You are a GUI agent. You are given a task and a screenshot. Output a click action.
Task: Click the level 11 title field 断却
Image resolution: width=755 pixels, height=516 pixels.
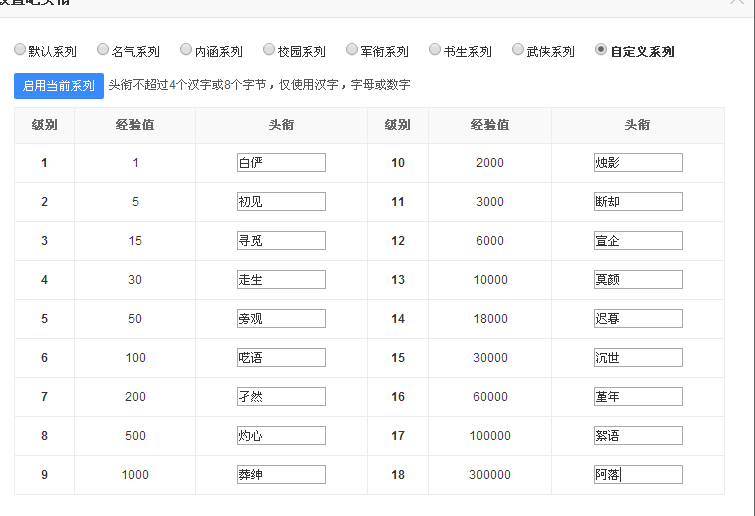(x=638, y=201)
